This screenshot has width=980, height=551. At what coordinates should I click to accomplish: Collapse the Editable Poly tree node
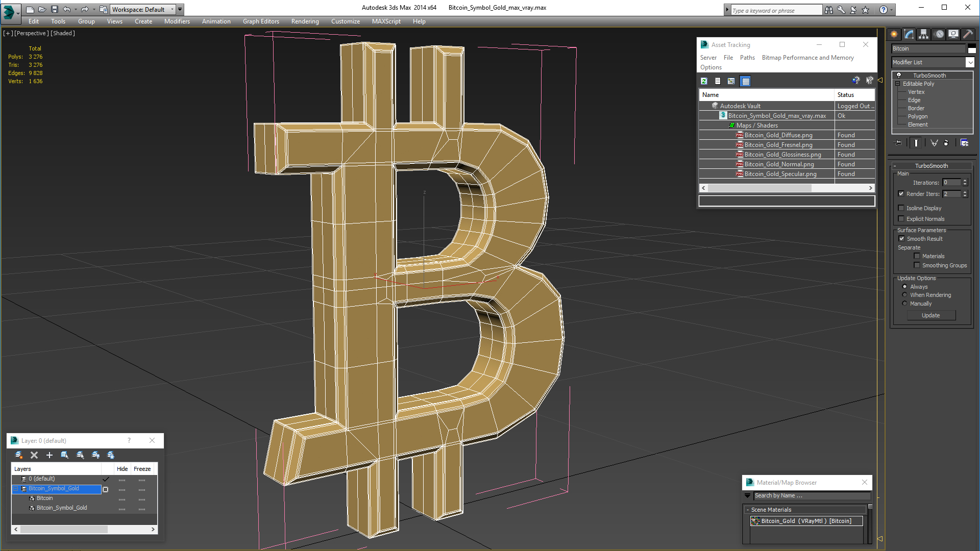pyautogui.click(x=898, y=84)
